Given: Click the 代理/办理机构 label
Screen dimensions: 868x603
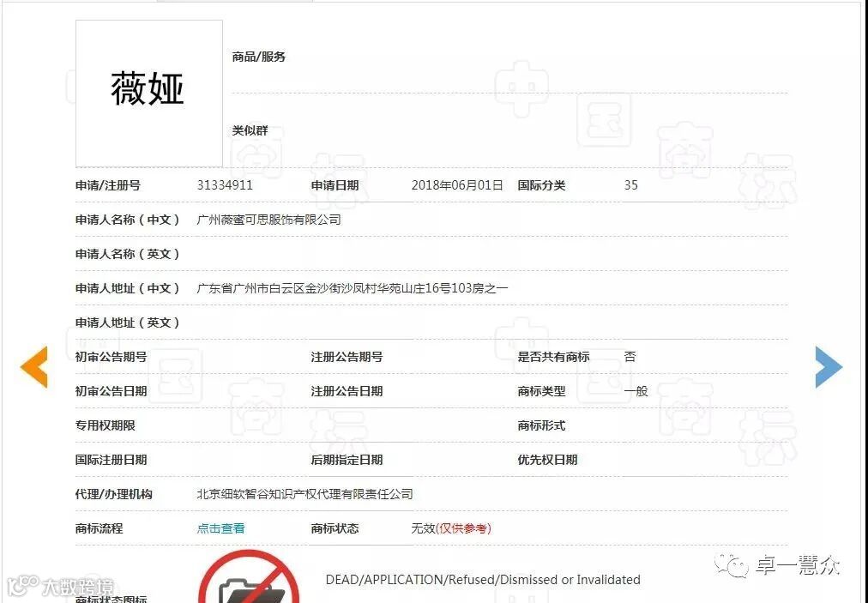Looking at the screenshot, I should tap(114, 494).
